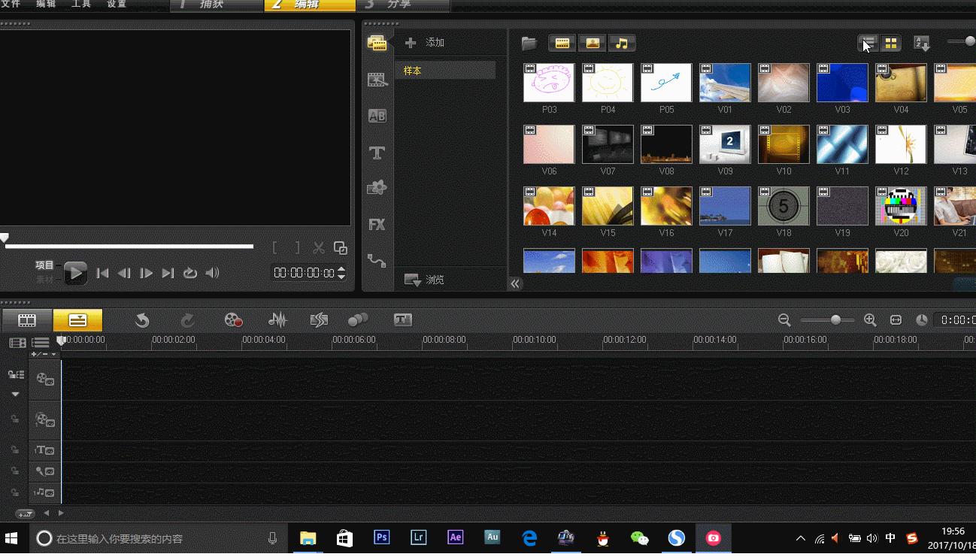Image resolution: width=976 pixels, height=560 pixels.
Task: Click the 添加 folder button
Action: click(x=426, y=43)
